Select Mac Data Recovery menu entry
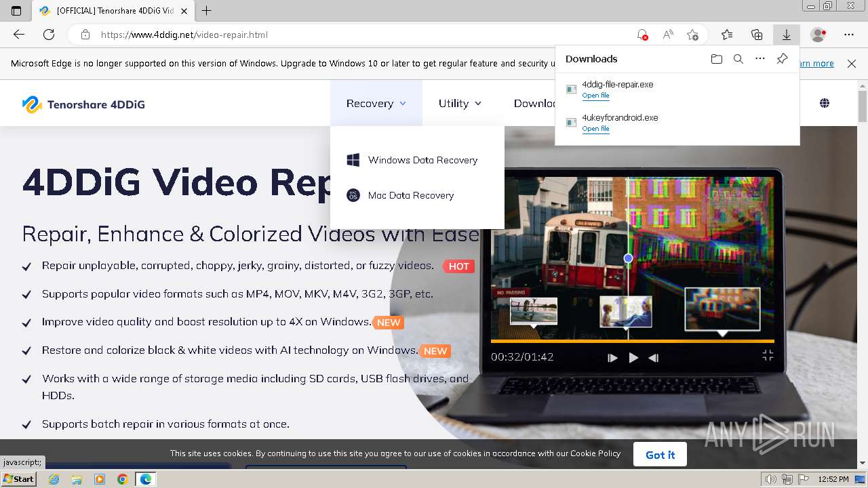Screen dimensions: 868x488 coord(417,195)
